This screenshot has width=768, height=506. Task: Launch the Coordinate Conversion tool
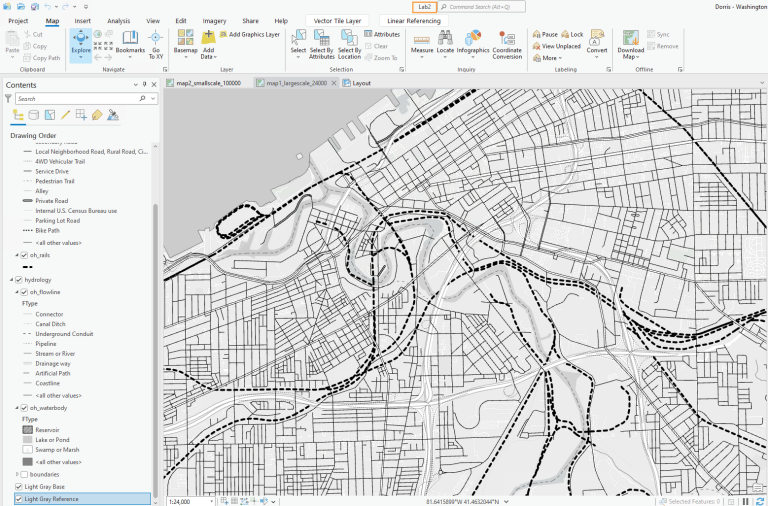point(507,42)
